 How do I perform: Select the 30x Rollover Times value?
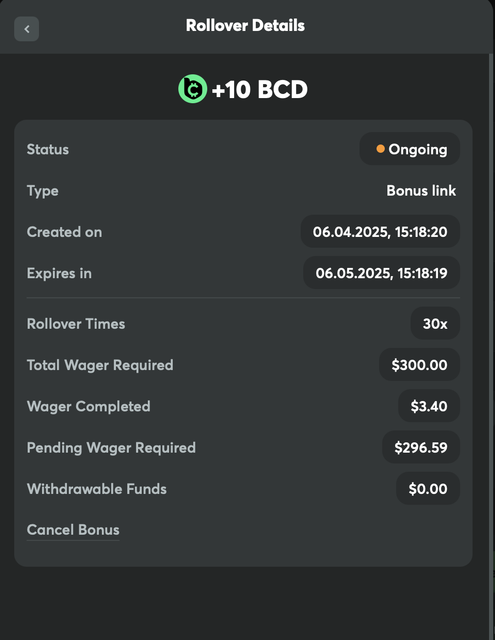pyautogui.click(x=435, y=323)
